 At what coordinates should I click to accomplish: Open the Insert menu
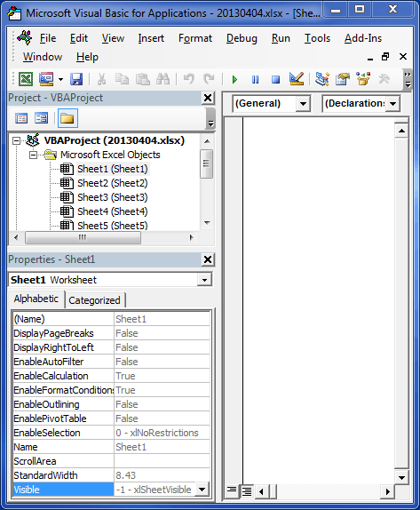click(x=151, y=38)
